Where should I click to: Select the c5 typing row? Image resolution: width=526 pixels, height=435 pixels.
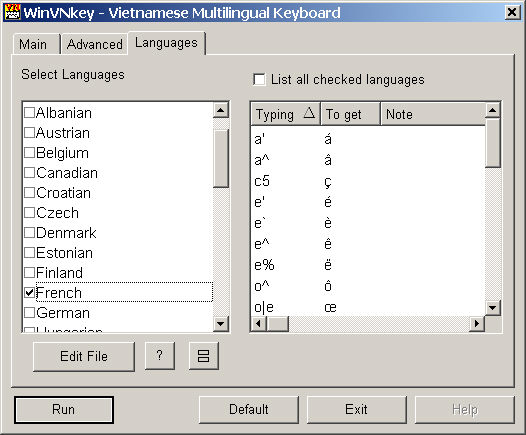pos(368,181)
